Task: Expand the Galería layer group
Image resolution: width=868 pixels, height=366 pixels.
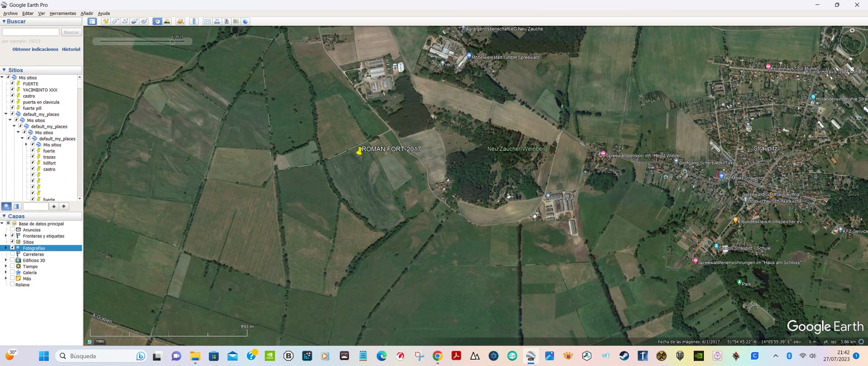Action: (x=6, y=272)
